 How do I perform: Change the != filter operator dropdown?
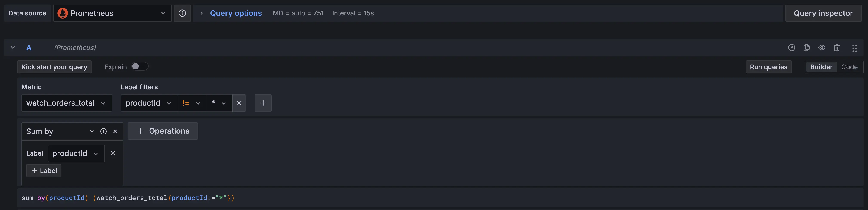(x=192, y=103)
